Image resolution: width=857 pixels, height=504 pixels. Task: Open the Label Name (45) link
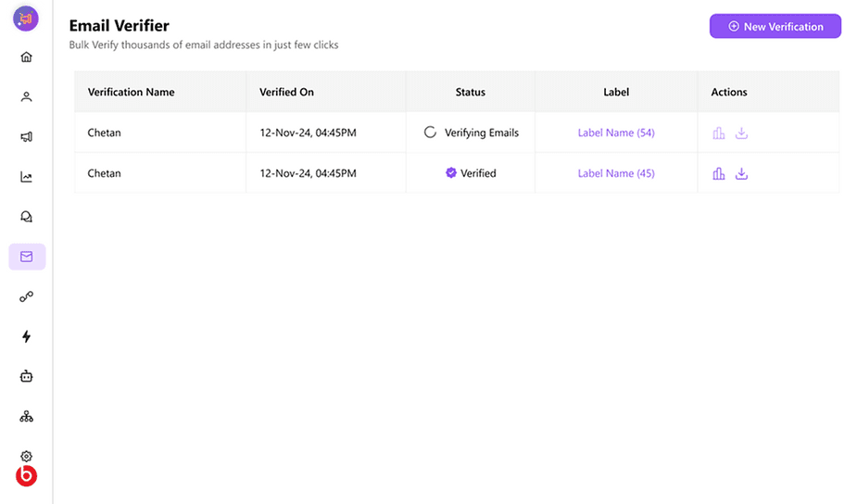tap(616, 173)
